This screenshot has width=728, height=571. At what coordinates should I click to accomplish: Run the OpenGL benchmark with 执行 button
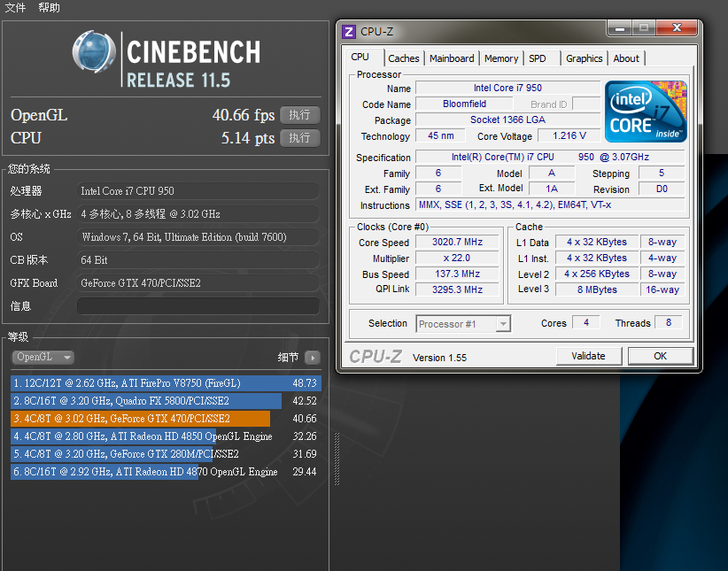(300, 115)
